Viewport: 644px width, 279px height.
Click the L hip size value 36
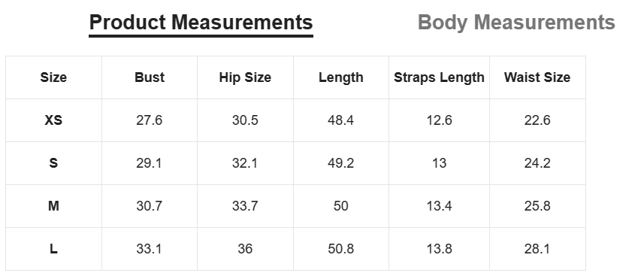pos(245,249)
